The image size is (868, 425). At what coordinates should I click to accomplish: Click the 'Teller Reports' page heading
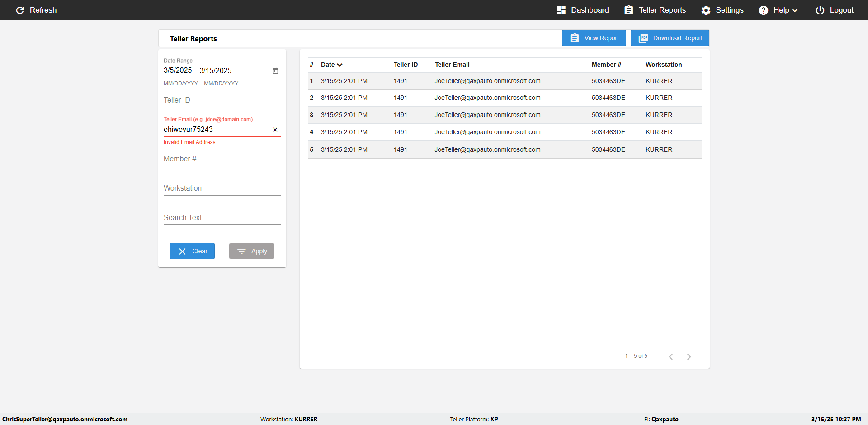coord(193,39)
